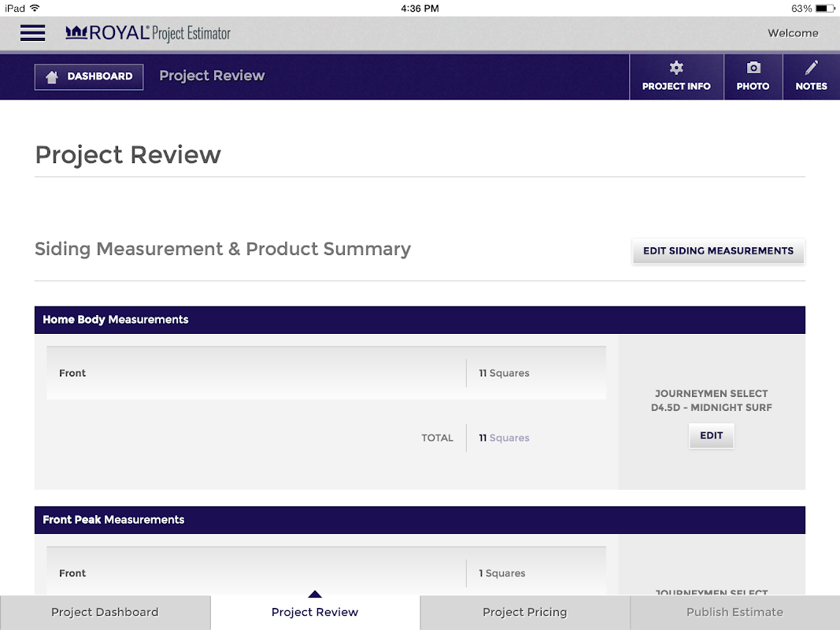Click Edit Siding Measurements button

718,250
